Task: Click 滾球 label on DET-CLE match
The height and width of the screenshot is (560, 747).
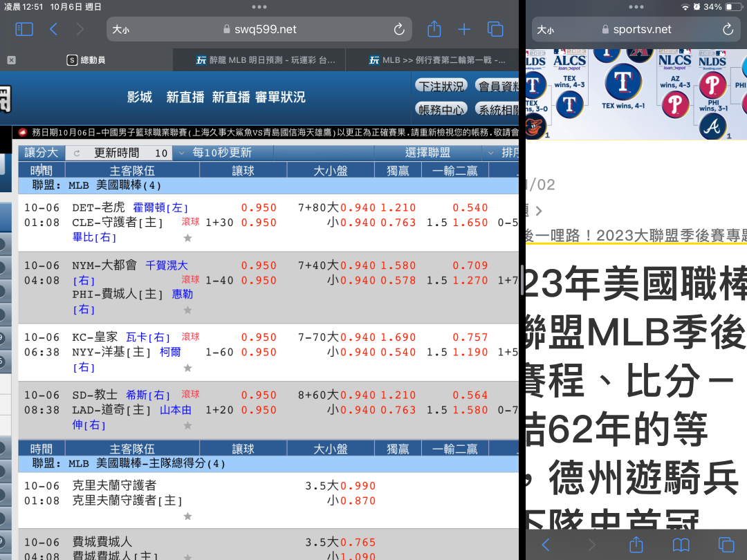Action: pyautogui.click(x=191, y=221)
